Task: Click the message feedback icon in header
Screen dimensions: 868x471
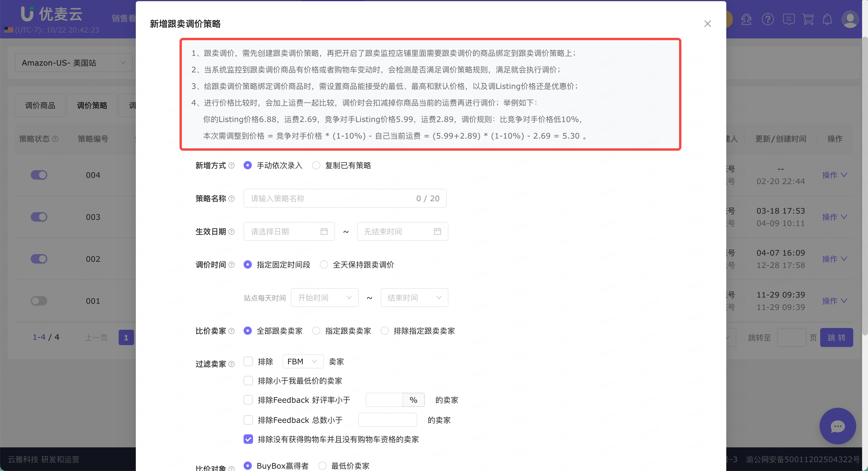Action: (789, 19)
